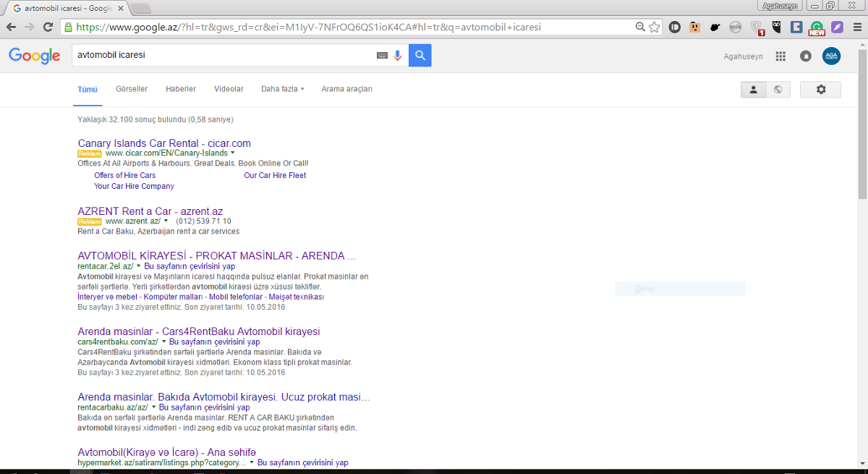Open the Hootsuite owl extension

777,27
